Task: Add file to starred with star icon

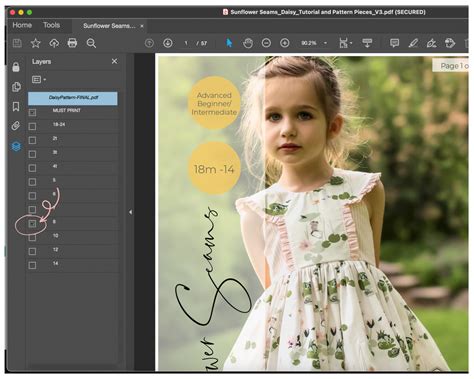Action: pyautogui.click(x=36, y=43)
